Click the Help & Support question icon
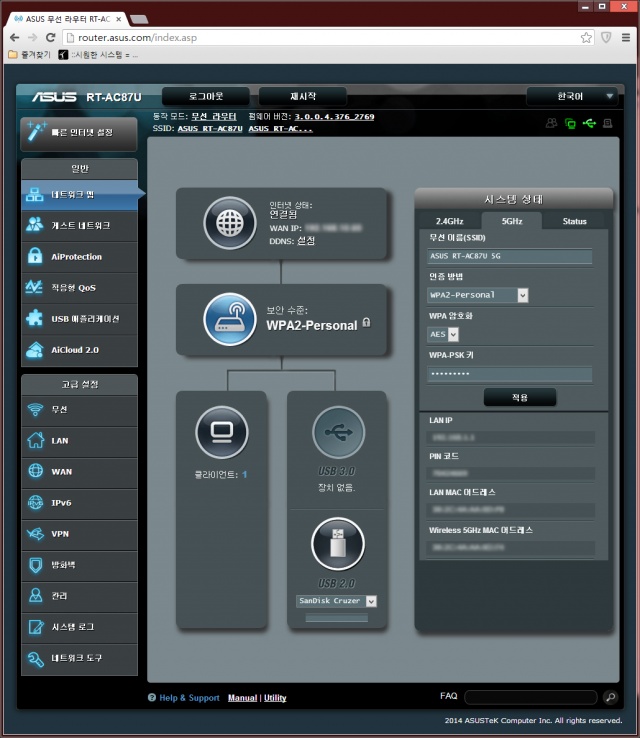 click(152, 698)
